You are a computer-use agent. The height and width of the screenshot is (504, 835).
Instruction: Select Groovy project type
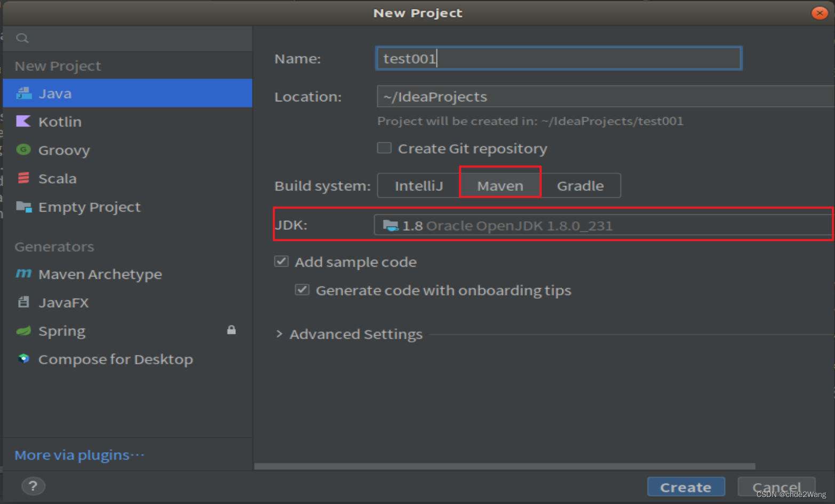pos(128,150)
